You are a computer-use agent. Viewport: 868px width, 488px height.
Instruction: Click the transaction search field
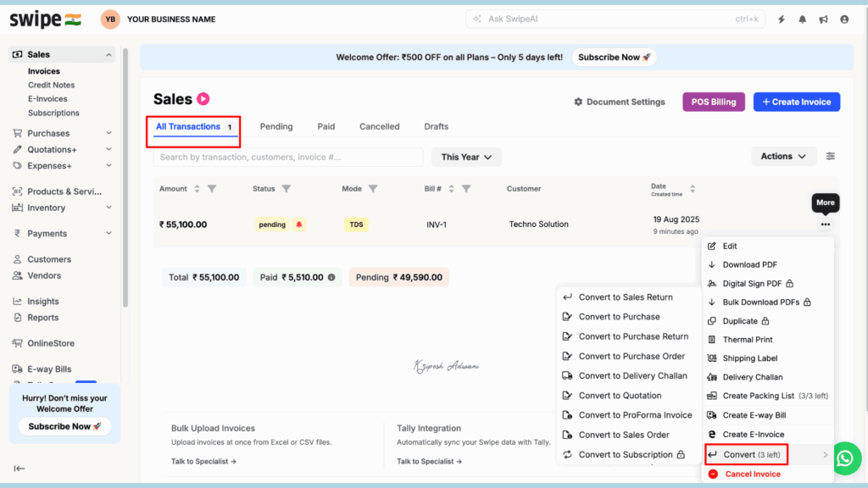pyautogui.click(x=287, y=157)
